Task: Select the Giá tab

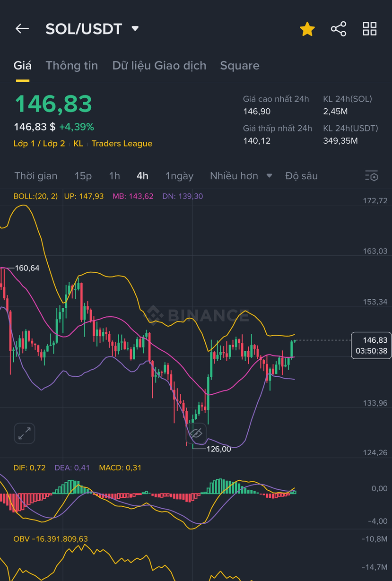Action: [23, 66]
